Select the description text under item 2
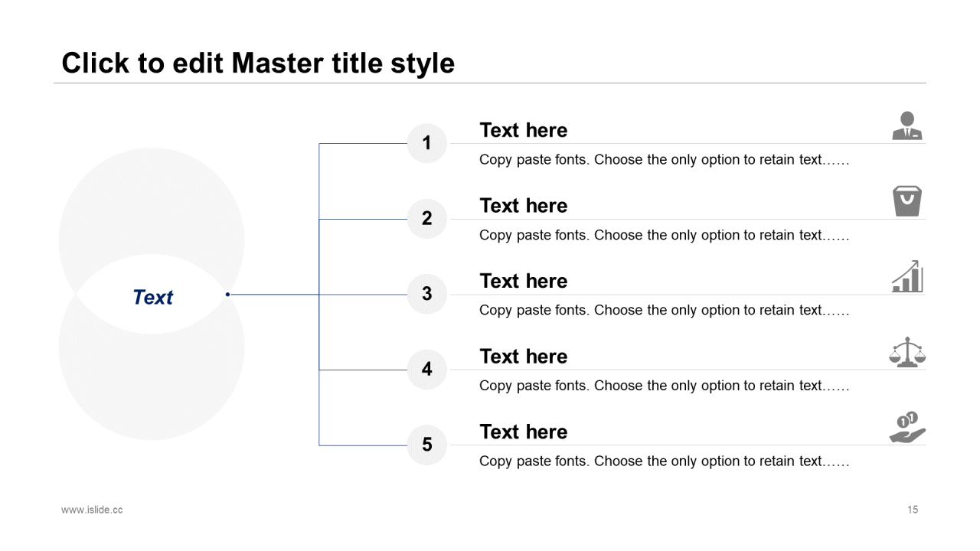This screenshot has height=551, width=980. point(665,235)
